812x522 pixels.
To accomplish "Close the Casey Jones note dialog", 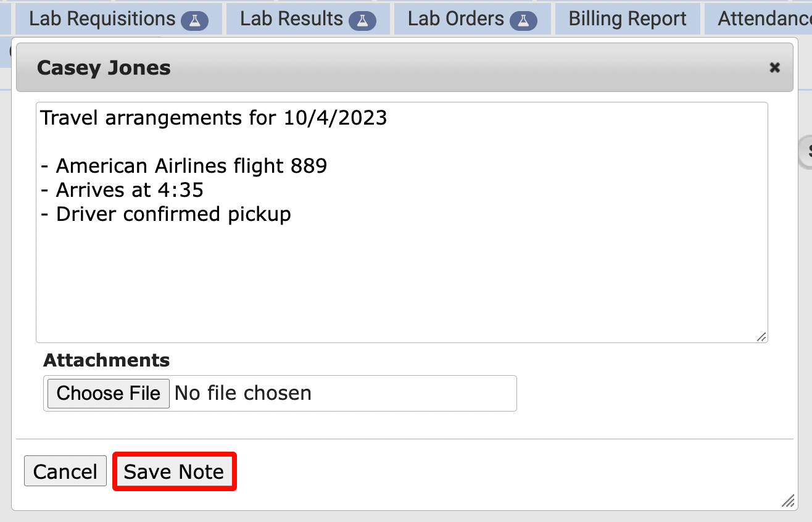I will click(x=774, y=68).
